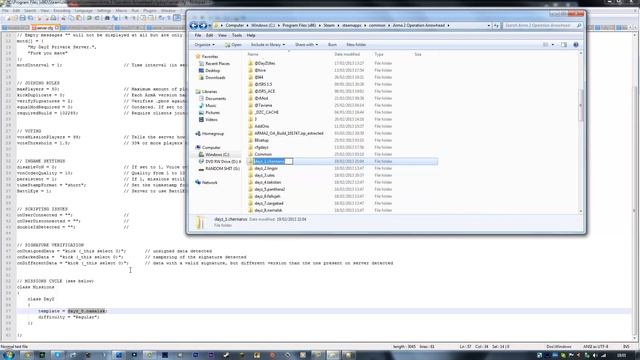Open Explorer's Help menu
This screenshot has height=360, width=640.
251,36
